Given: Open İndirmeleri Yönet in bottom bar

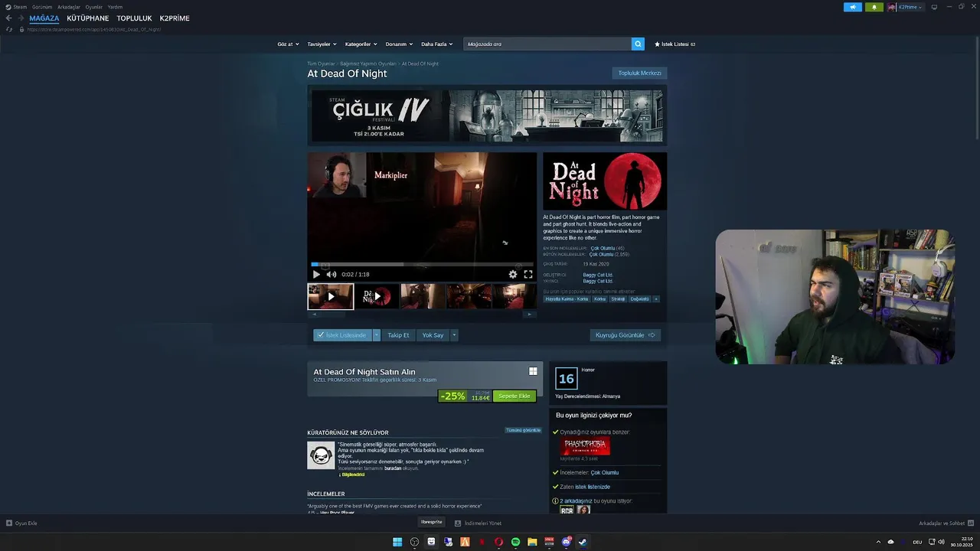Looking at the screenshot, I should tap(479, 523).
